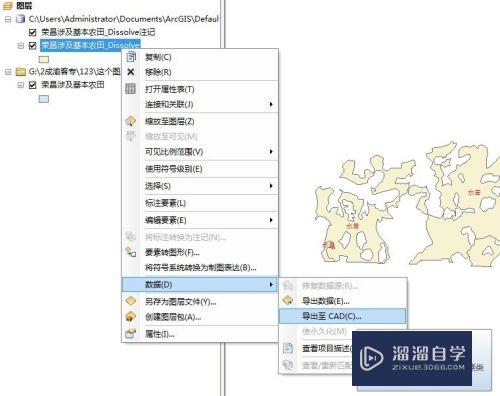Toggle visibility of 荣昌涉及基本农田_Dissolve注记 layer
The image size is (500, 396).
pyautogui.click(x=33, y=32)
